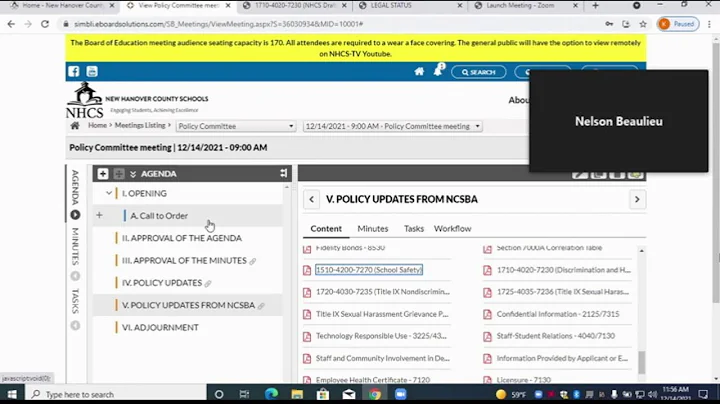Viewport: 720px width, 404px height.
Task: Click the NHCS logo
Action: 84,100
